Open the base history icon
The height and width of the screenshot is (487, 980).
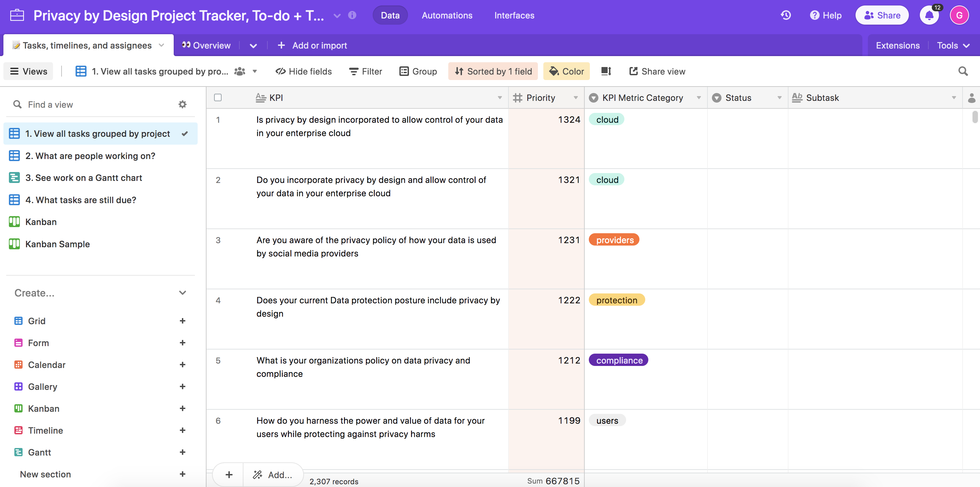tap(785, 15)
